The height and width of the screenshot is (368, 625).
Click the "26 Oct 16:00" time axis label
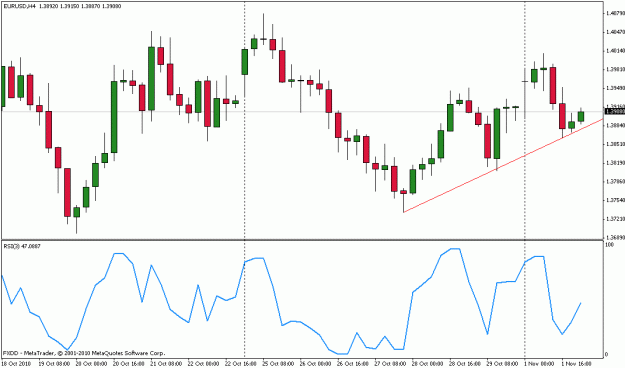pos(353,364)
